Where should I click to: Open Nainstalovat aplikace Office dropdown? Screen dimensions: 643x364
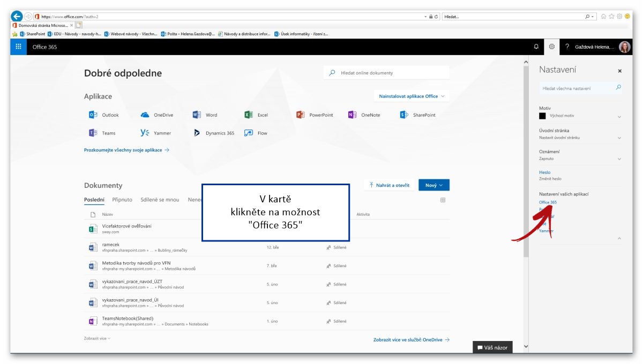coord(412,96)
